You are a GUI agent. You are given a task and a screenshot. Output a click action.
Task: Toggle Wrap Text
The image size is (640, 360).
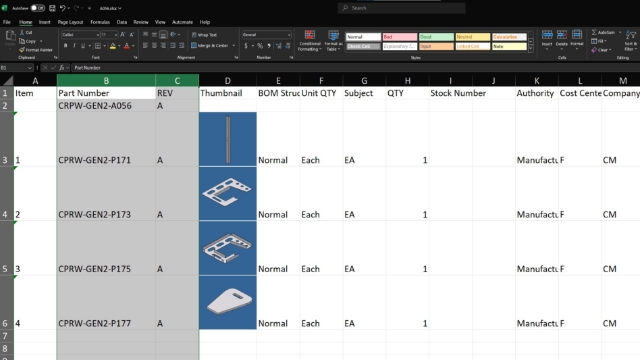coord(204,35)
